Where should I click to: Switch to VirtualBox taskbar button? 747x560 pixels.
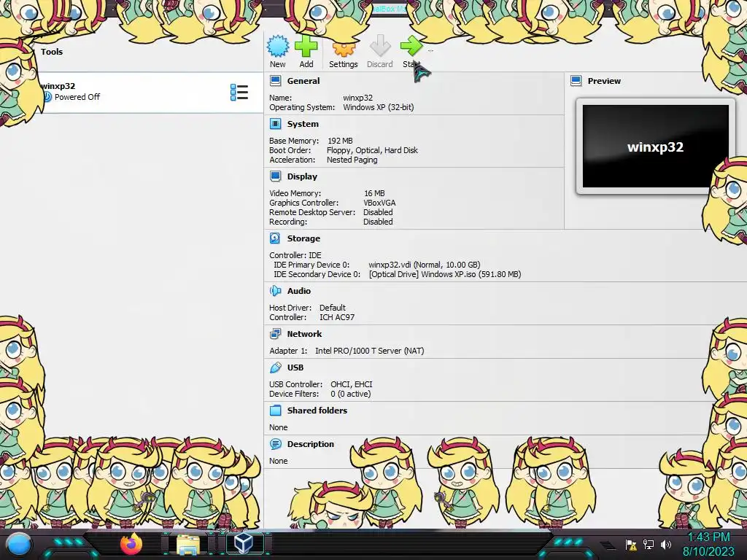[245, 543]
